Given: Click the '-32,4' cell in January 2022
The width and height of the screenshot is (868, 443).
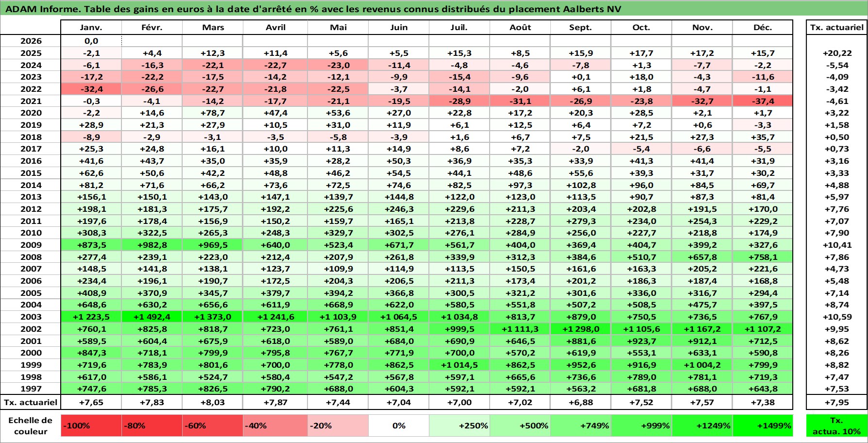Looking at the screenshot, I should (x=91, y=89).
